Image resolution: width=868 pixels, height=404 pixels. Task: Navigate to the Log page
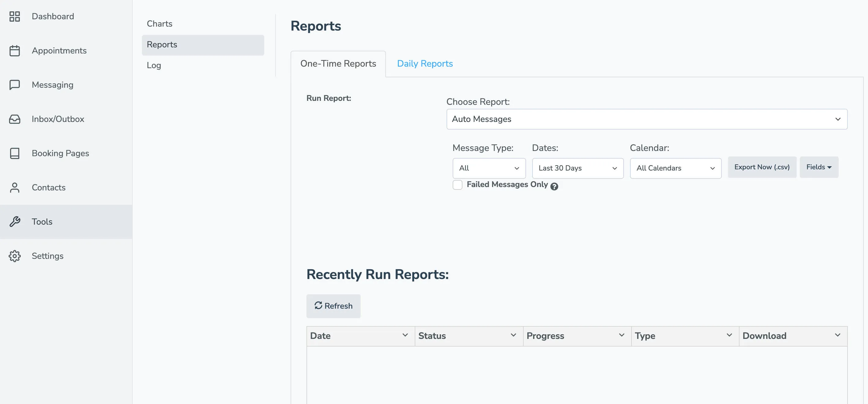click(154, 65)
